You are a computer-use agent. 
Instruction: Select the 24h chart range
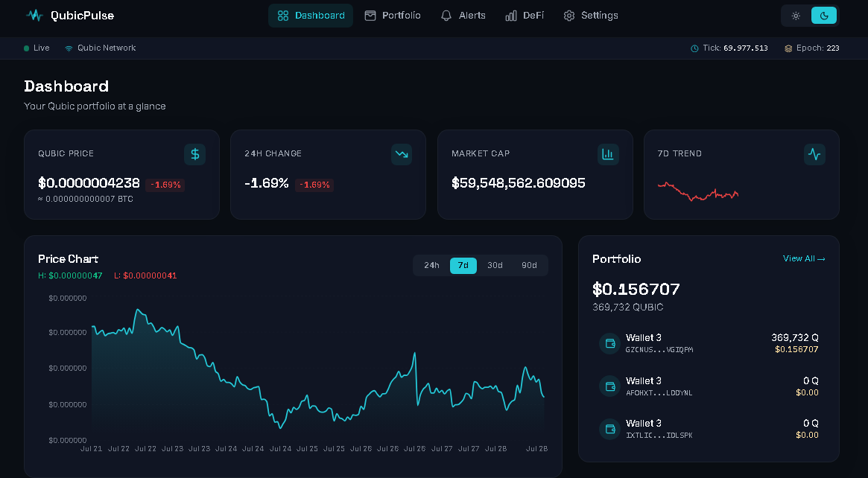432,265
